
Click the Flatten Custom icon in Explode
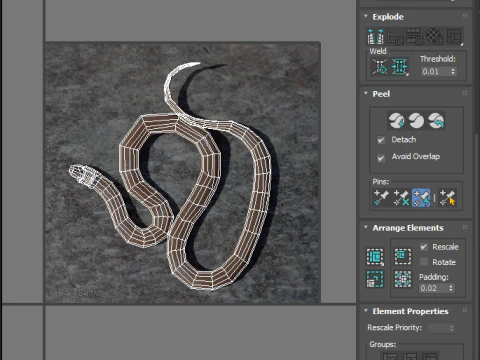pyautogui.click(x=454, y=36)
